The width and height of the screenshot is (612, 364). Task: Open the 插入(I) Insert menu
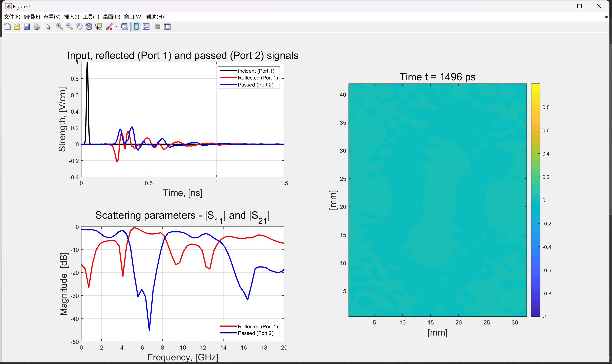coord(71,17)
